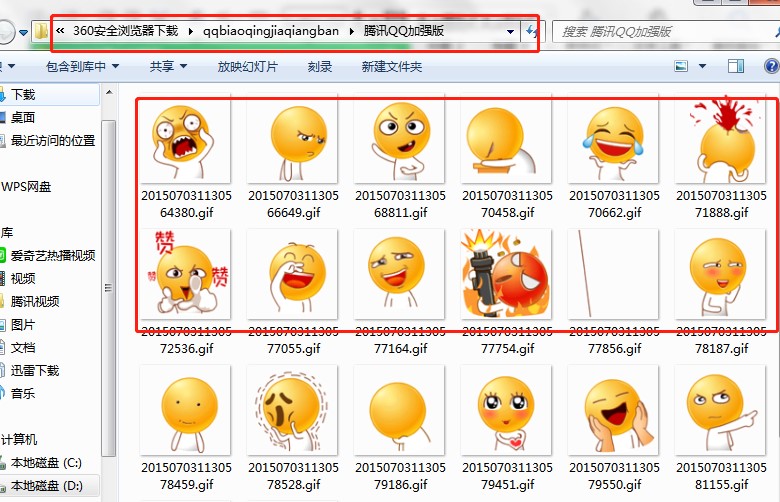Click the 腾讯QQ加强版 breadcrumb
The image size is (780, 502).
click(403, 31)
